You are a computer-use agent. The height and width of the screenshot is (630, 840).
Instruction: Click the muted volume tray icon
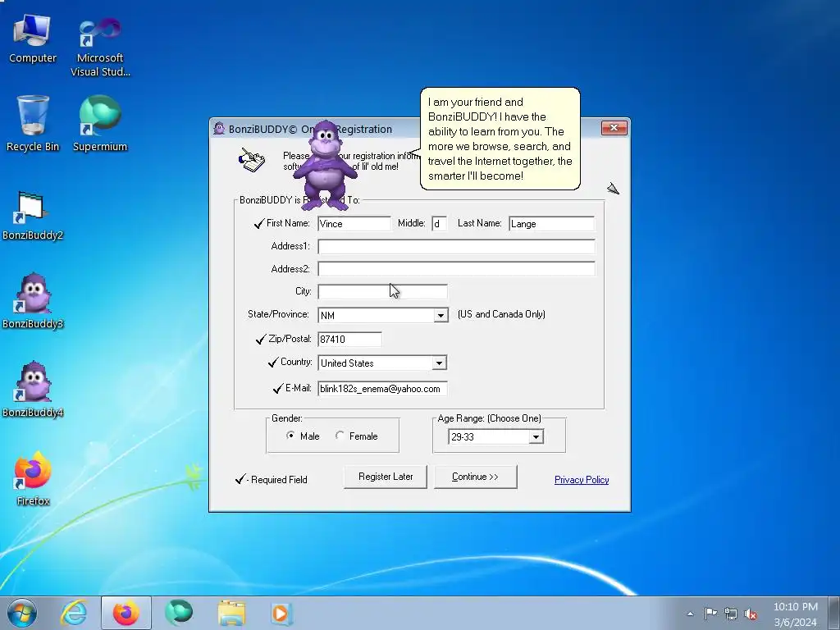751,614
